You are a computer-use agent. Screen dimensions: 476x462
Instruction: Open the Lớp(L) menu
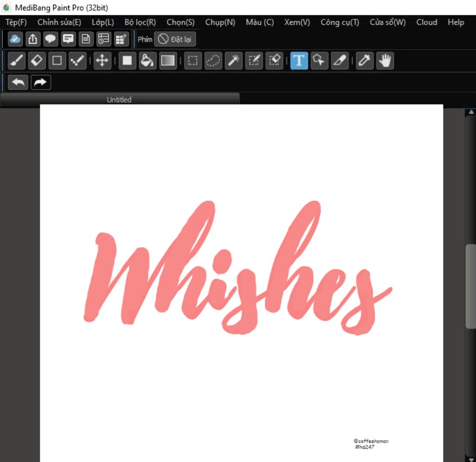click(103, 22)
